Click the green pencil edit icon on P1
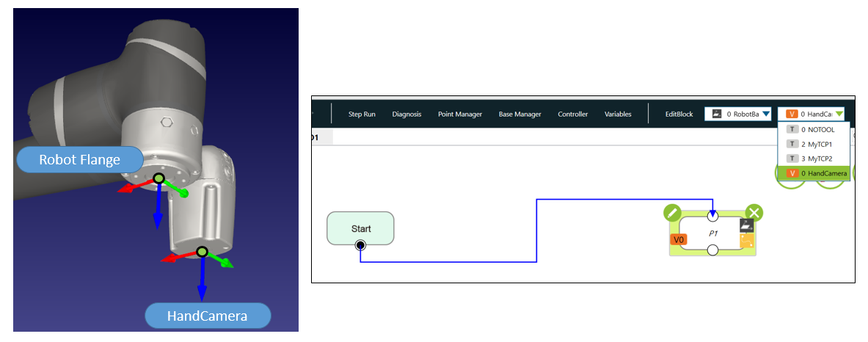 pos(672,213)
